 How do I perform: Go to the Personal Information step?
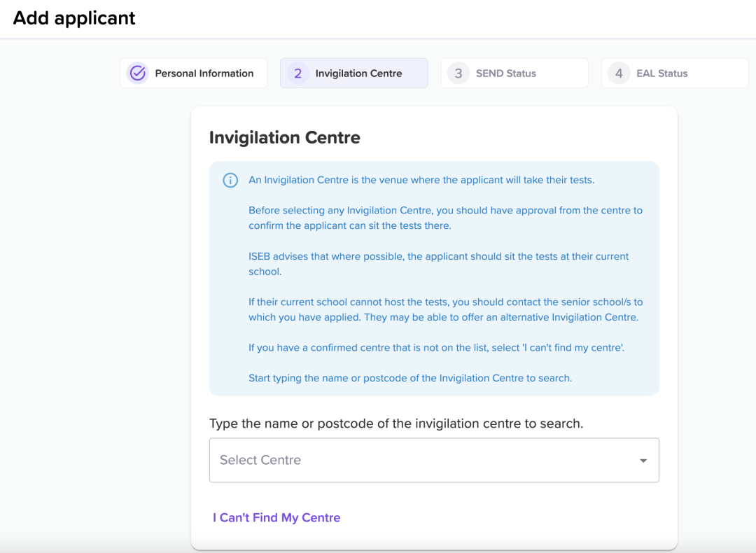(x=193, y=73)
